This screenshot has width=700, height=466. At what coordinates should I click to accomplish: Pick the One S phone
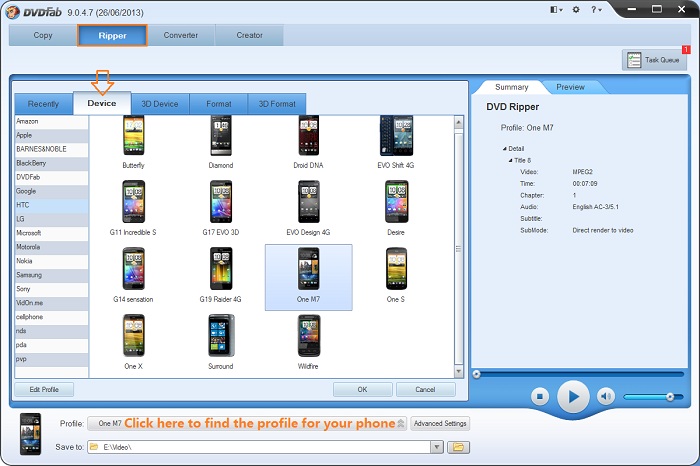click(x=396, y=275)
